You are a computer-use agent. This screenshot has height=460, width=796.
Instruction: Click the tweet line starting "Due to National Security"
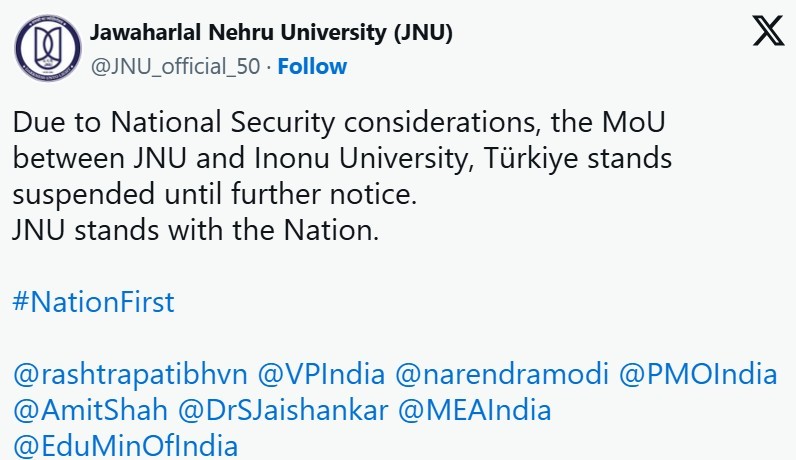[x=339, y=123]
